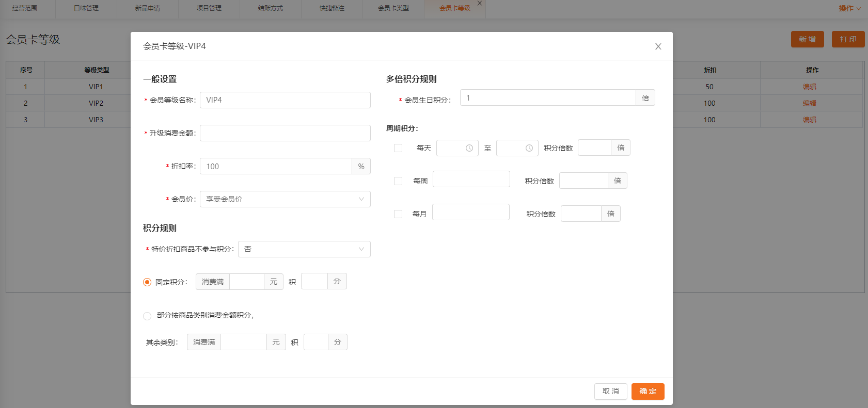Click the 升级消费金额 input field

285,133
